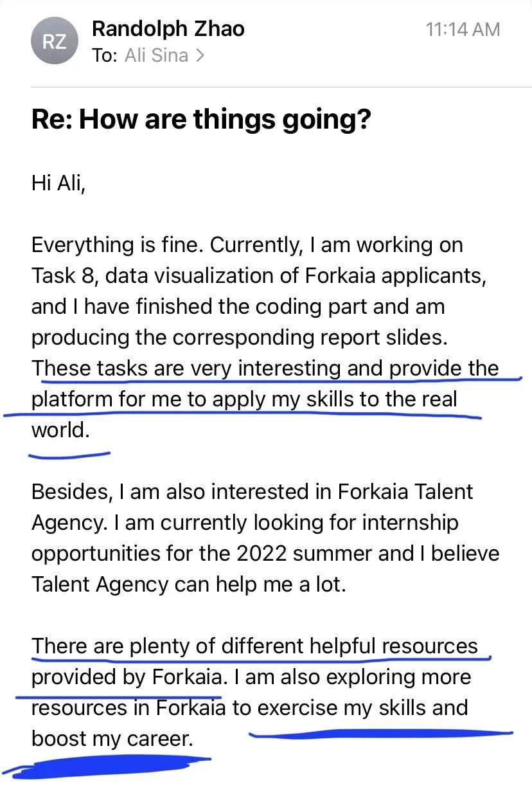Select subject "Re: How are things going?"

click(202, 120)
